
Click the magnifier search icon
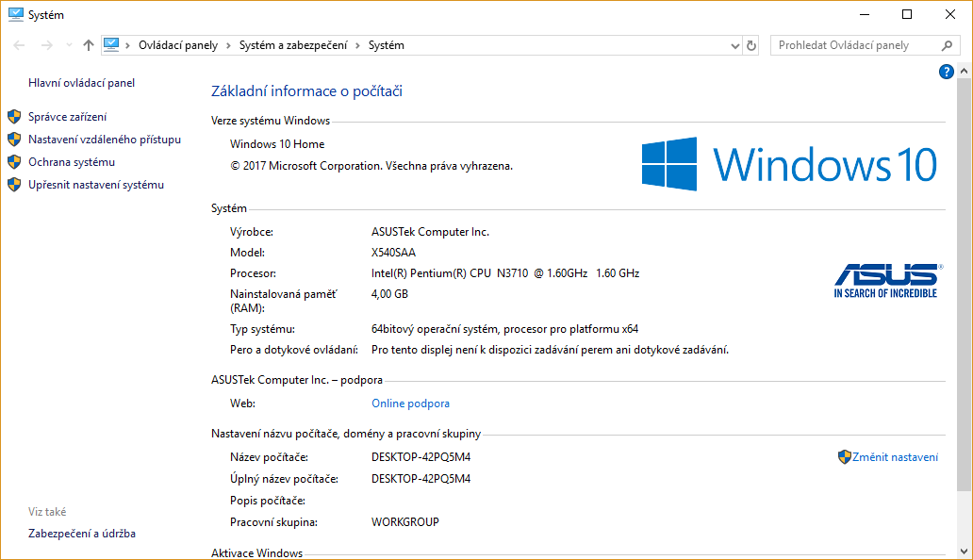click(x=947, y=45)
